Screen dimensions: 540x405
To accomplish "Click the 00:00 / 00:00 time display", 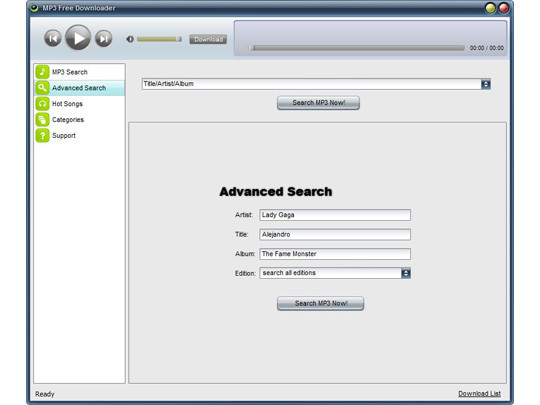I will tap(487, 48).
